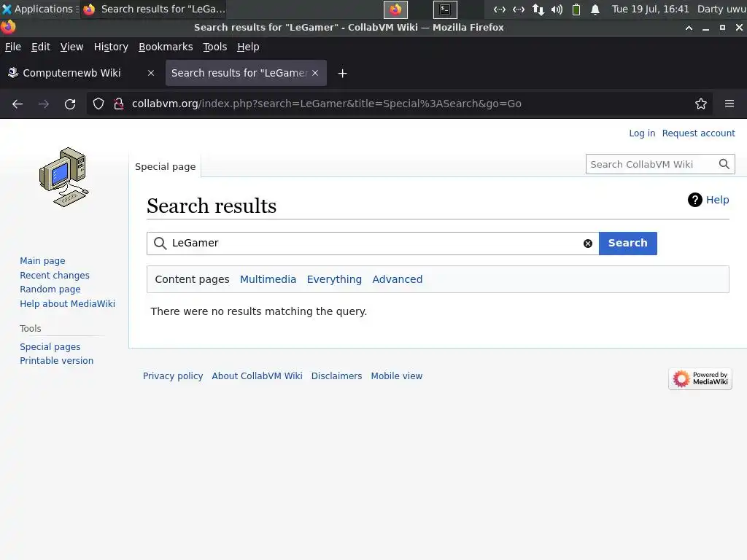Open the View menu
Image resolution: width=747 pixels, height=560 pixels.
click(71, 47)
